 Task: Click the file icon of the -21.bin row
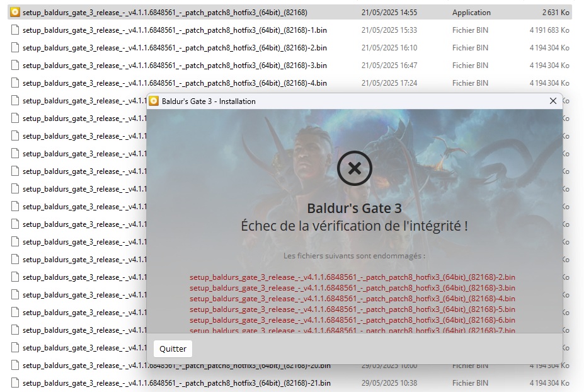coord(15,383)
